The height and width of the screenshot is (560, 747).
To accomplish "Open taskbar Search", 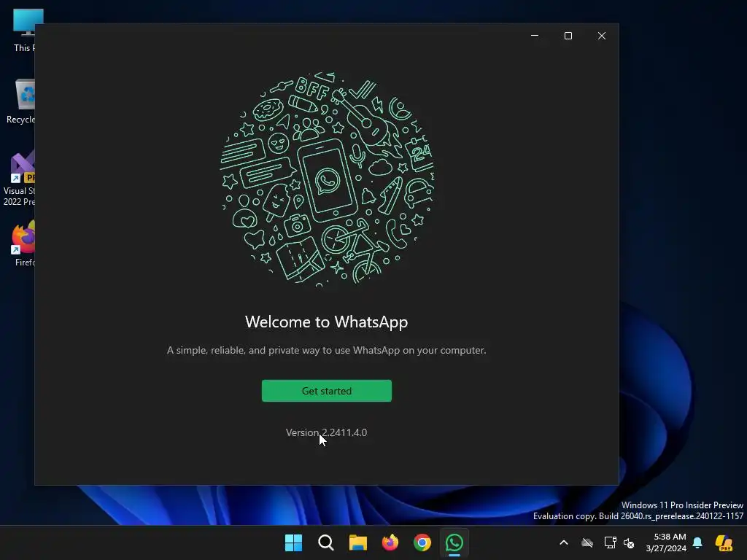I will click(x=326, y=542).
